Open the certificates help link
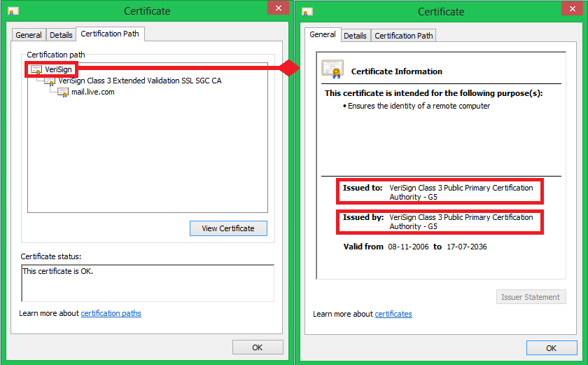This screenshot has height=365, width=588. tap(393, 314)
